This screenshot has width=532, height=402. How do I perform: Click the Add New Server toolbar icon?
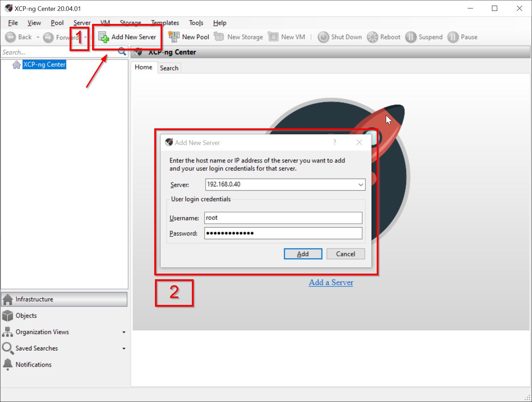point(104,37)
